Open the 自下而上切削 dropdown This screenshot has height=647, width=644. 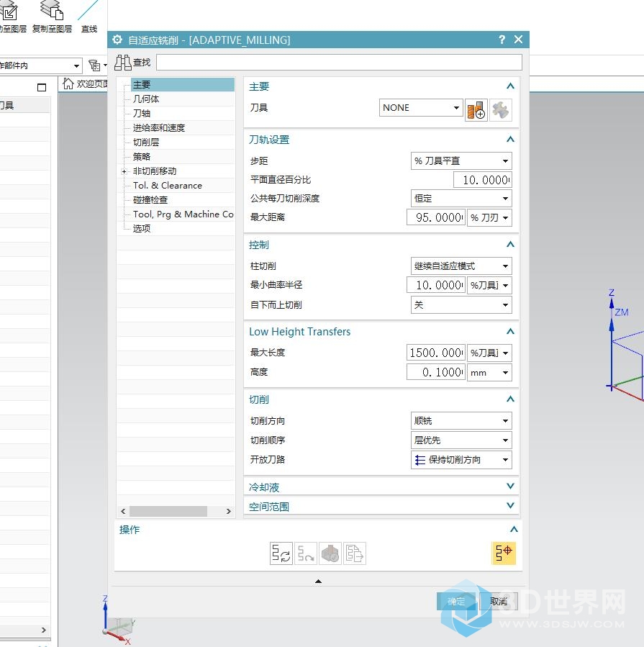pyautogui.click(x=461, y=305)
